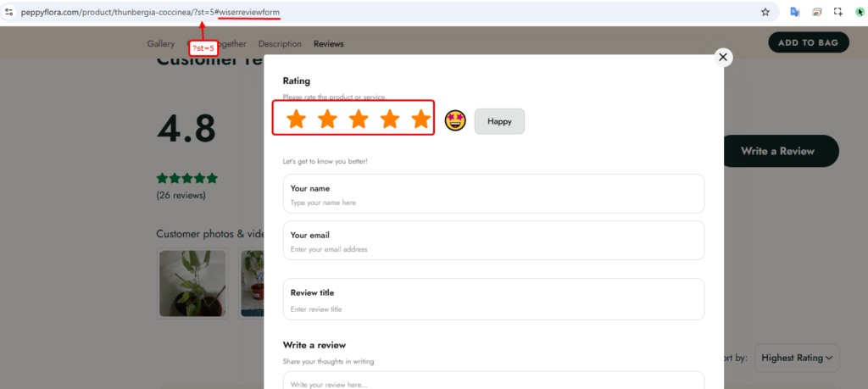
Task: Open the first customer plant photo
Action: tap(192, 282)
